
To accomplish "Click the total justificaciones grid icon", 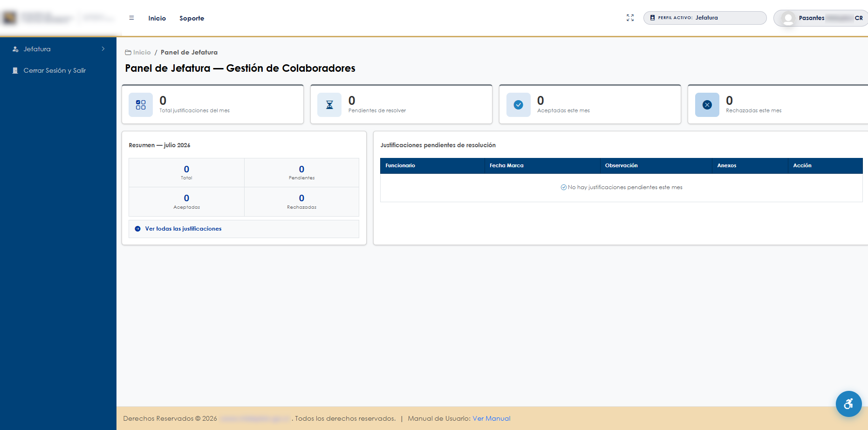I will (x=141, y=105).
